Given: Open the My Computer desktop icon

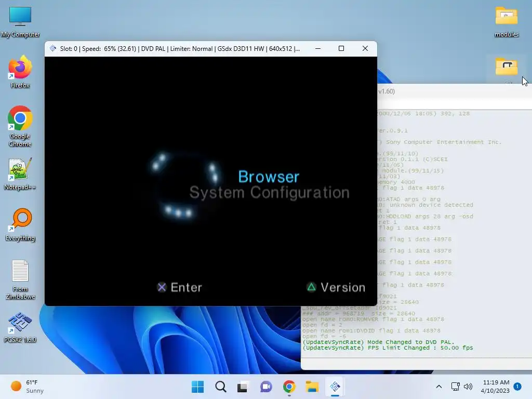Looking at the screenshot, I should [x=20, y=21].
